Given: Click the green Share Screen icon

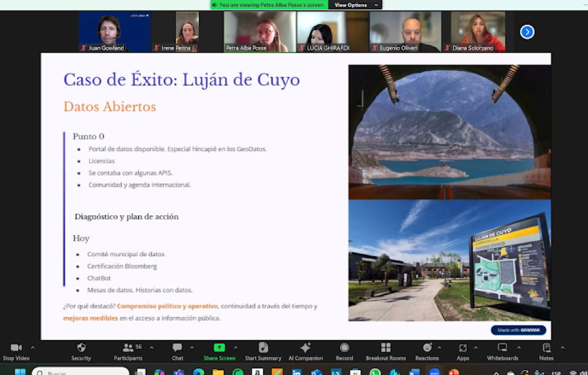Looking at the screenshot, I should click(x=219, y=348).
